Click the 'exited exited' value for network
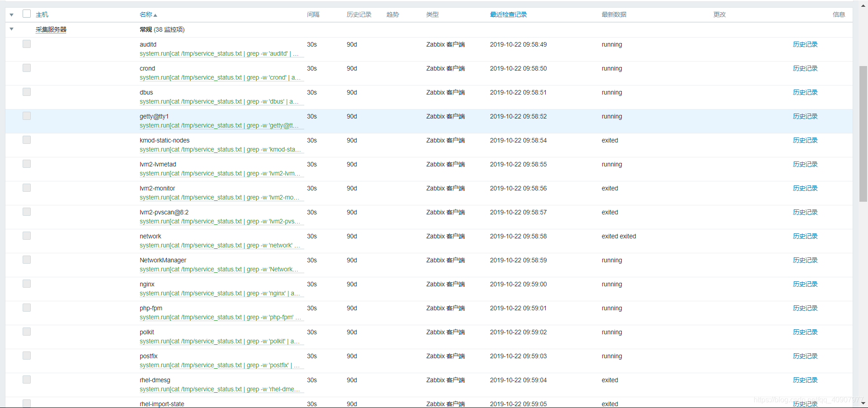 coord(618,236)
